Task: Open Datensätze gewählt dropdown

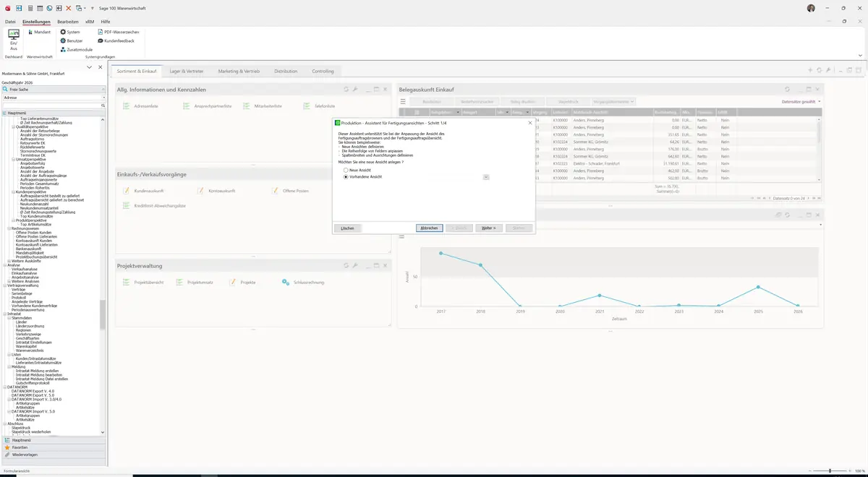Action: pyautogui.click(x=802, y=102)
